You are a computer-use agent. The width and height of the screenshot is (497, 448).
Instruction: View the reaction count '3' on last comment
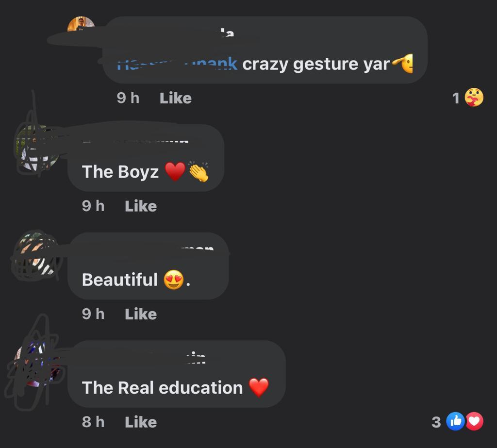[436, 422]
